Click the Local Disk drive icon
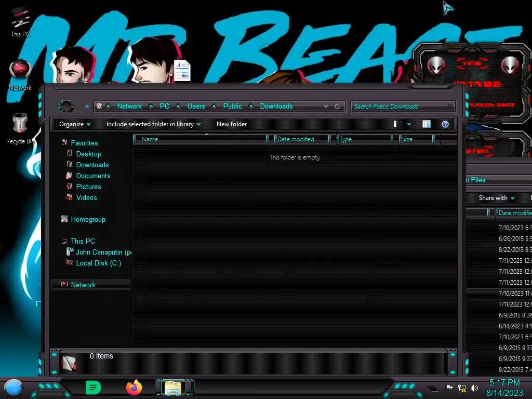Screen dimensions: 532x399 [x=70, y=262]
